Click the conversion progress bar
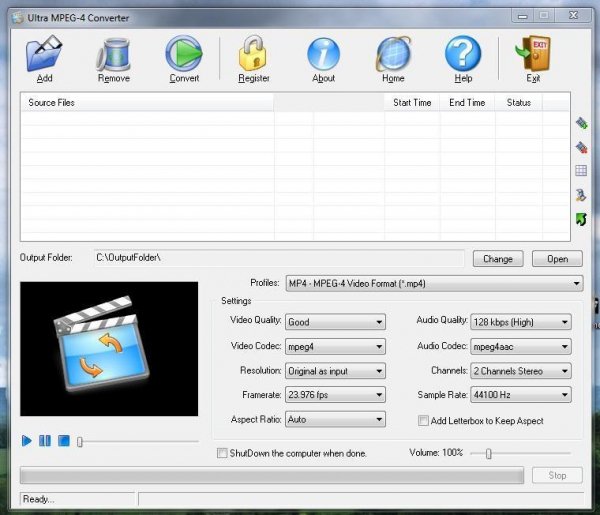 (272, 475)
